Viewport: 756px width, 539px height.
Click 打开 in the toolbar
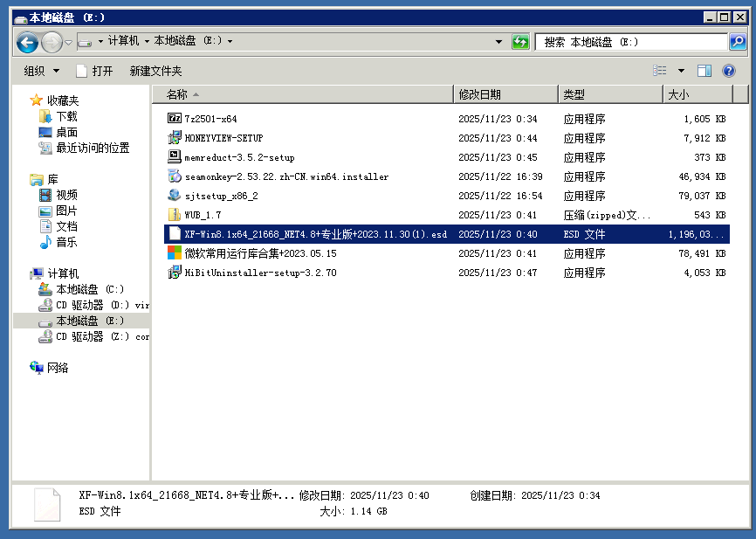[94, 71]
